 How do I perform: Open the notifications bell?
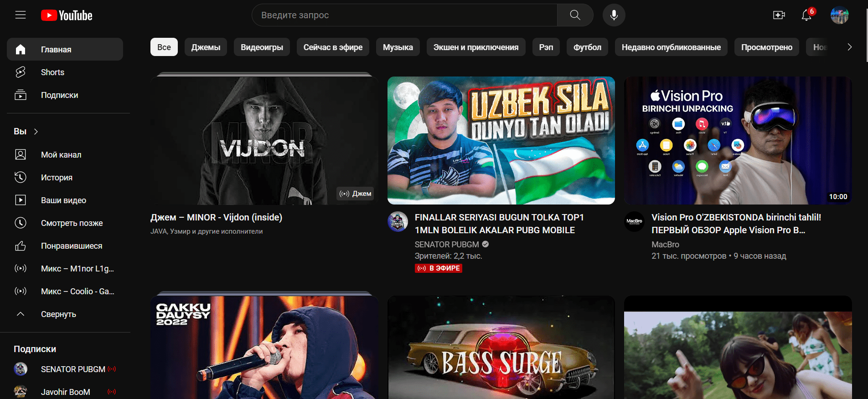coord(806,15)
